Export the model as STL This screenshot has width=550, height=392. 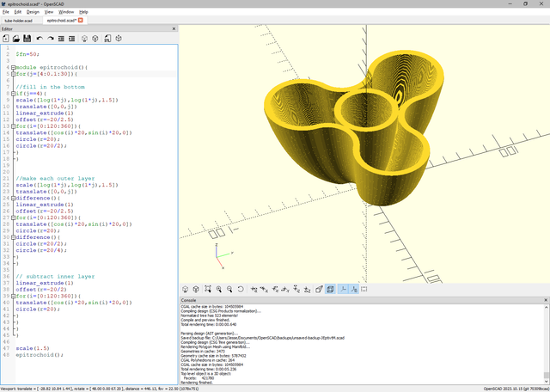[x=107, y=38]
